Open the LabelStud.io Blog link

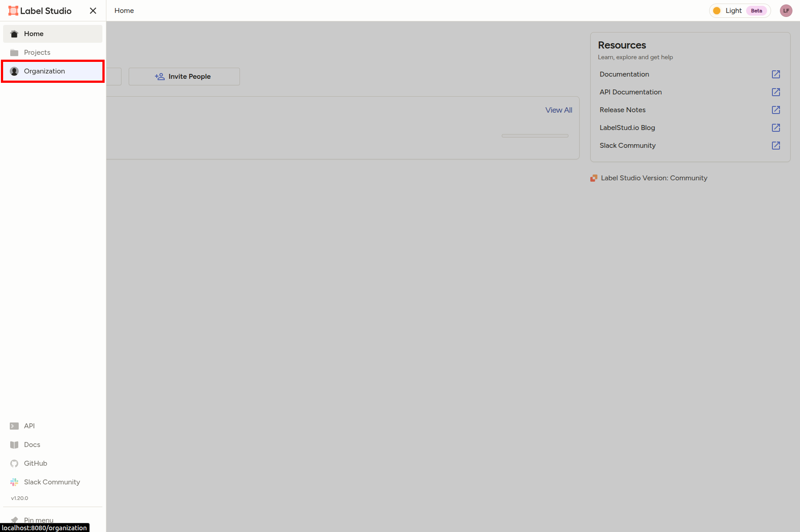[x=627, y=128]
